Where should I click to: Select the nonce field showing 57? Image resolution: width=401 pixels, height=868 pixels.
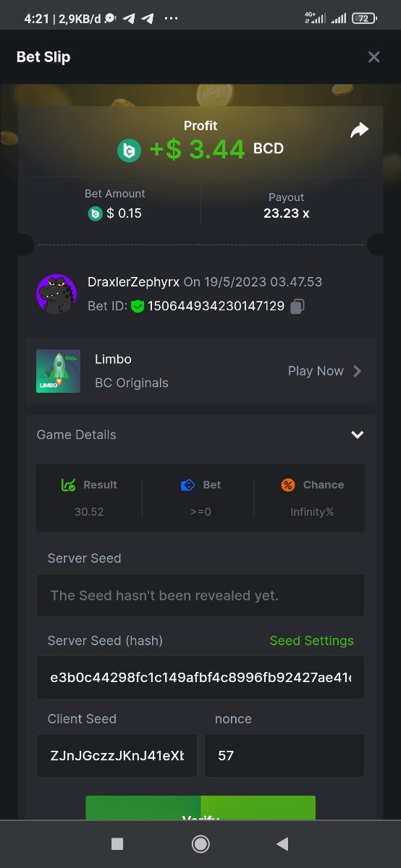point(284,756)
